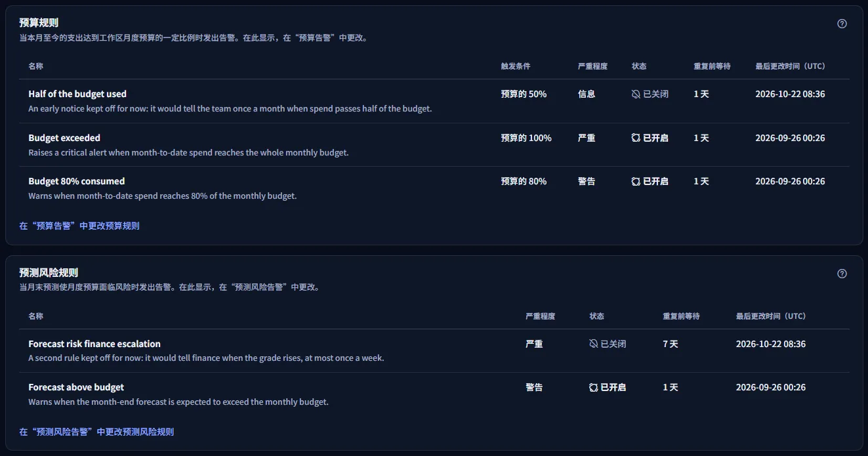Click alarm icon for Forecast above budget rule

(594, 387)
